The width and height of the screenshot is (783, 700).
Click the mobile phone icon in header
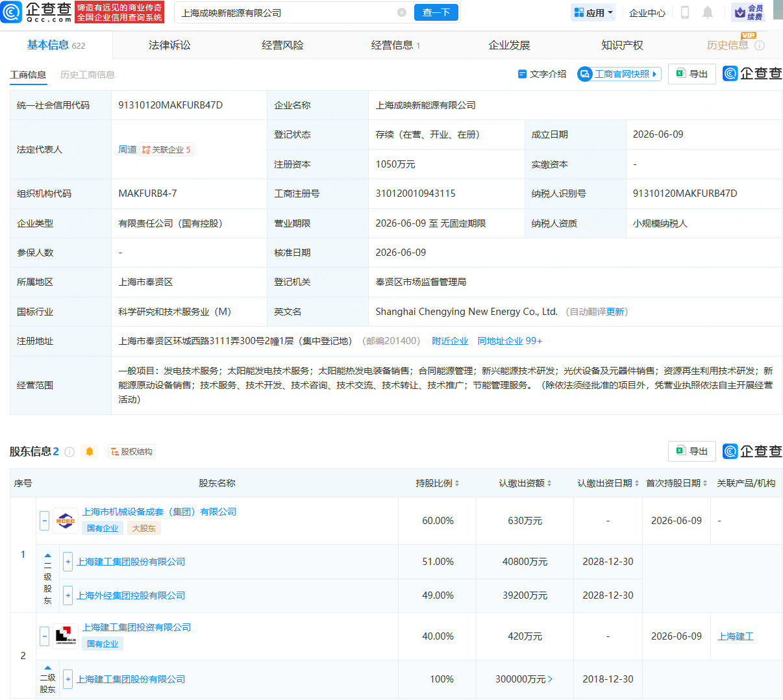click(685, 12)
